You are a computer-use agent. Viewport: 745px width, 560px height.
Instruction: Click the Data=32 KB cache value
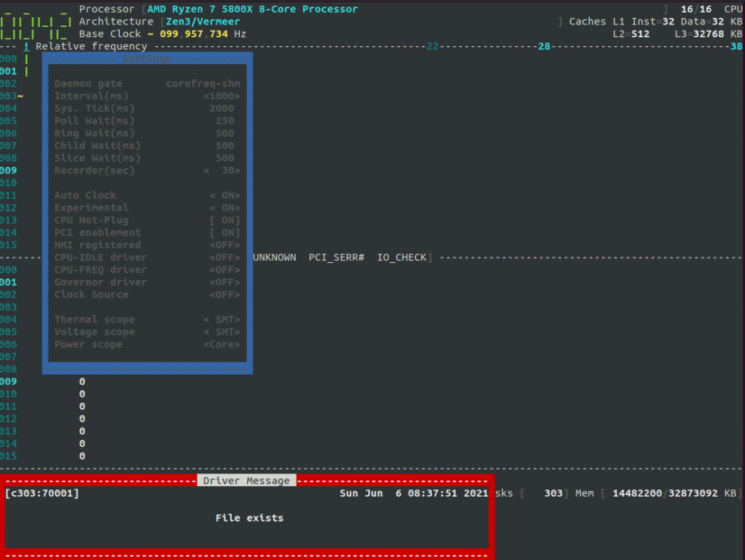tap(711, 22)
